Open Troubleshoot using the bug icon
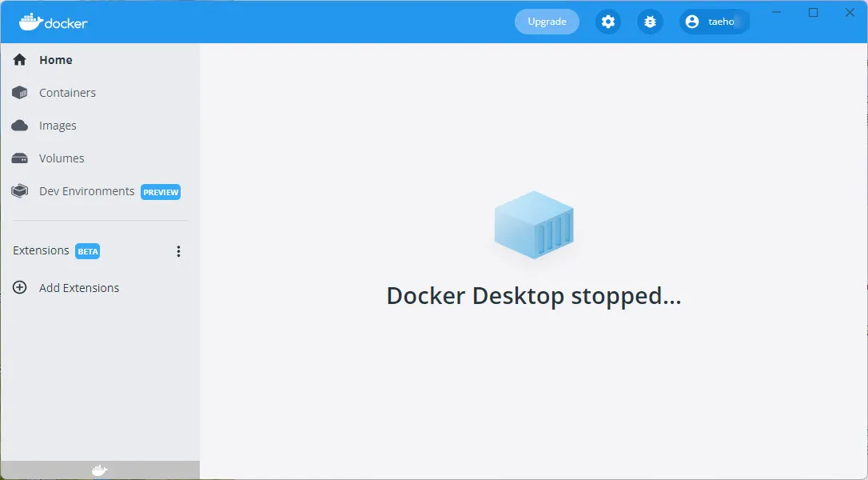 tap(650, 22)
